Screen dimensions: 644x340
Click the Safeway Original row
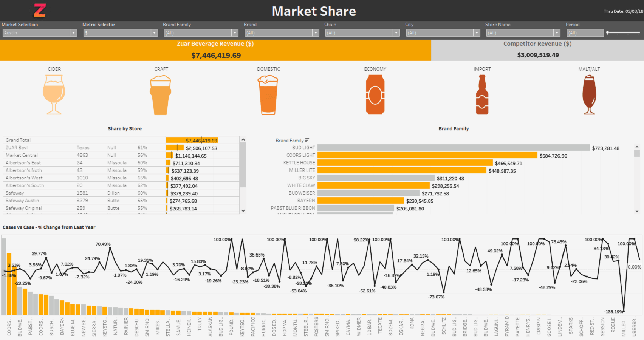(x=121, y=208)
